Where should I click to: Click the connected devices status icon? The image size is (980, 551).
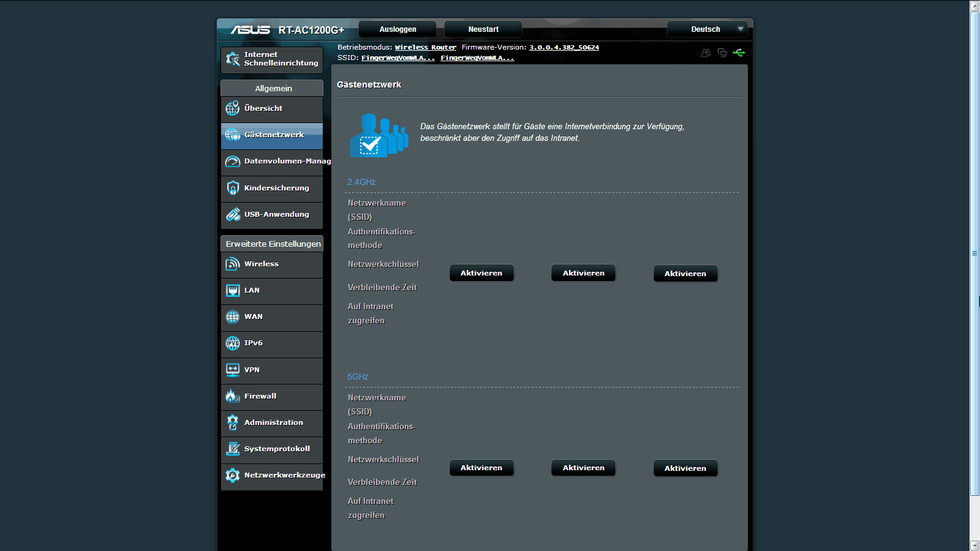(x=722, y=53)
